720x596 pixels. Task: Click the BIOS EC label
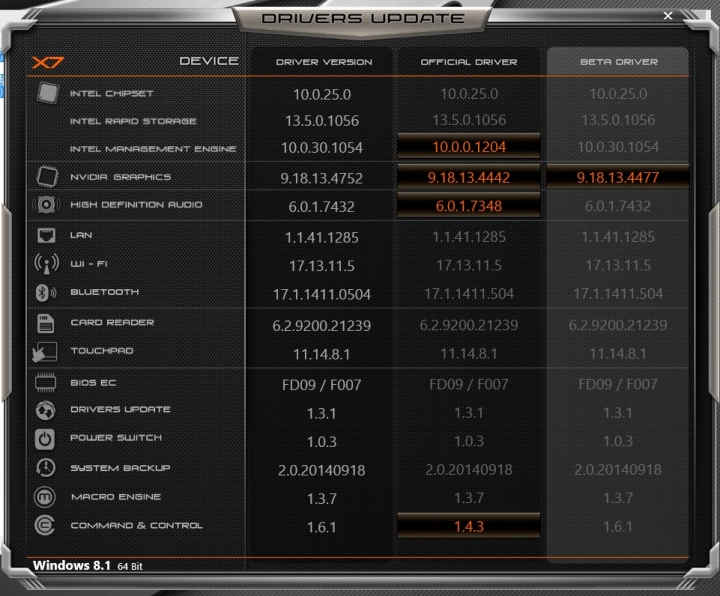click(x=93, y=383)
